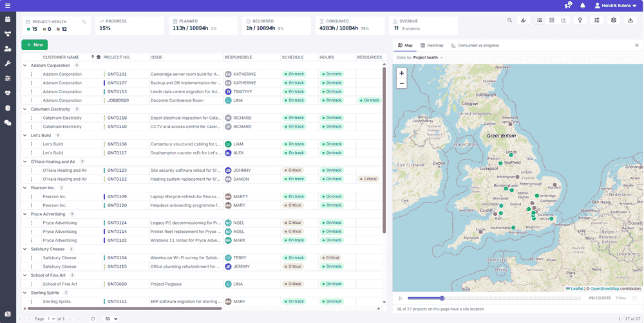Open the sliders icon in left sidebar
Image resolution: width=644 pixels, height=323 pixels.
[8, 78]
